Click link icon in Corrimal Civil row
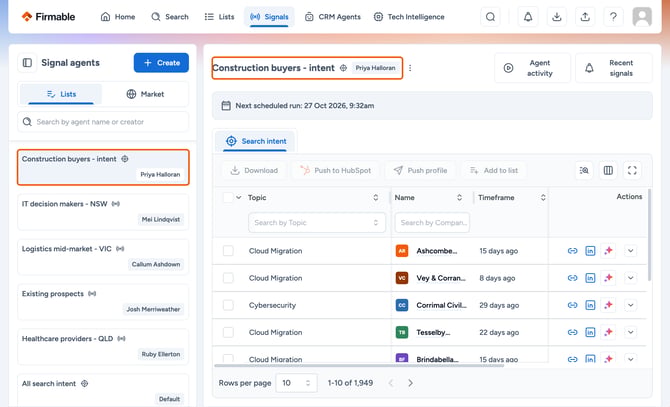Viewport: 670px width, 407px height. (x=572, y=305)
